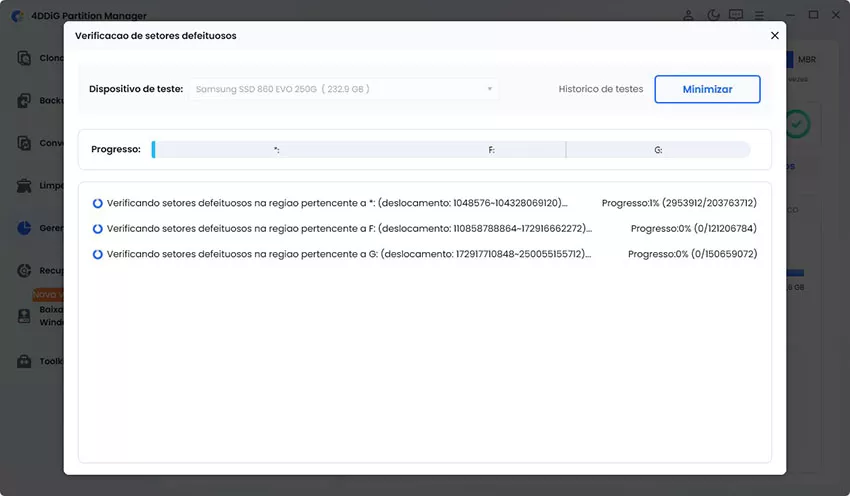
Task: Open the partition management pie-chart sidebar icon
Action: point(24,228)
